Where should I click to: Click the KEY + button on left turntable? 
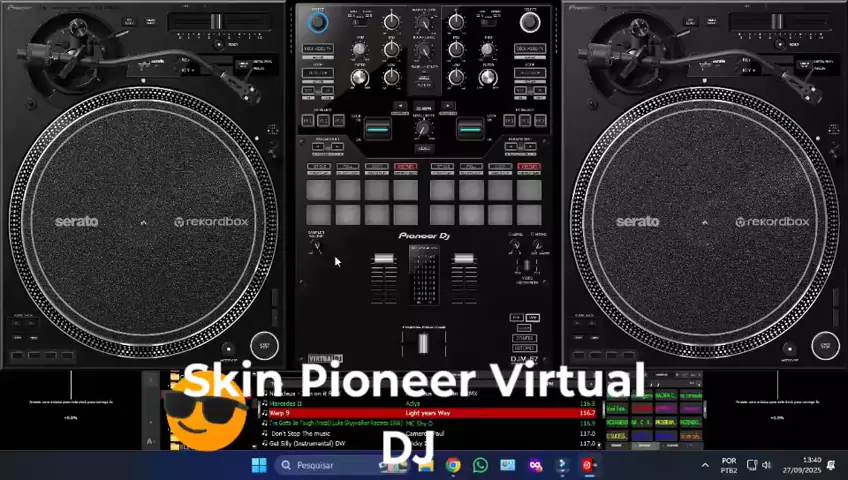pyautogui.click(x=188, y=70)
